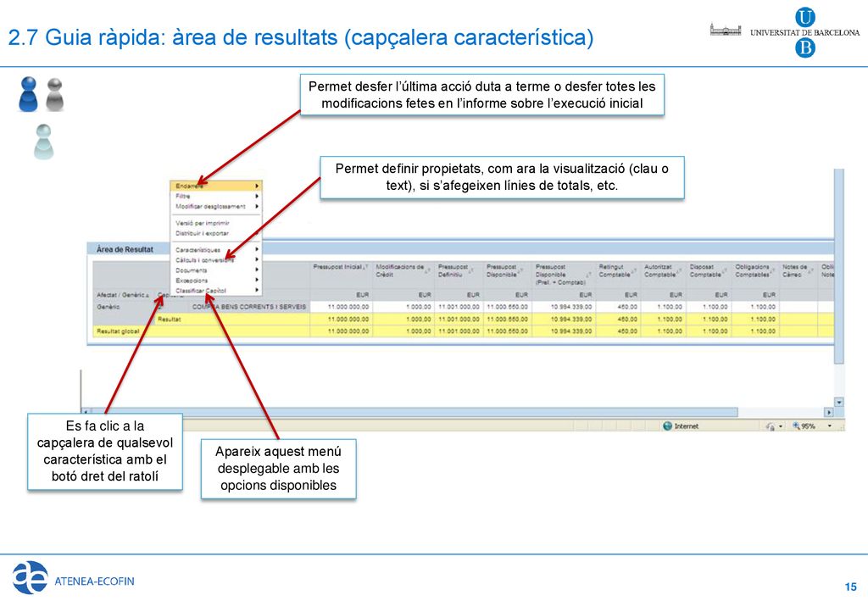This screenshot has height=601, width=868.
Task: Open Característiques in the context menu
Action: click(215, 250)
